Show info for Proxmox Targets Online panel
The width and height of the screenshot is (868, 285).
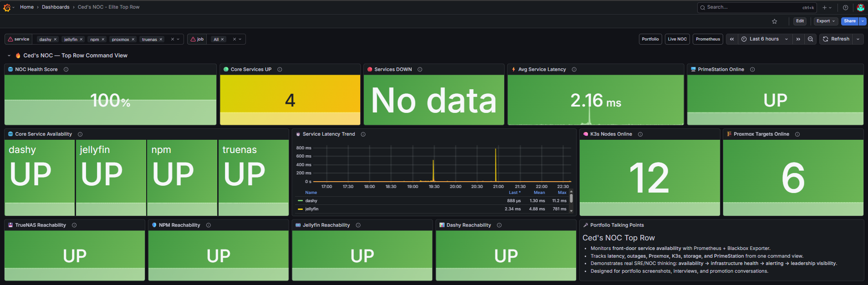click(x=797, y=134)
